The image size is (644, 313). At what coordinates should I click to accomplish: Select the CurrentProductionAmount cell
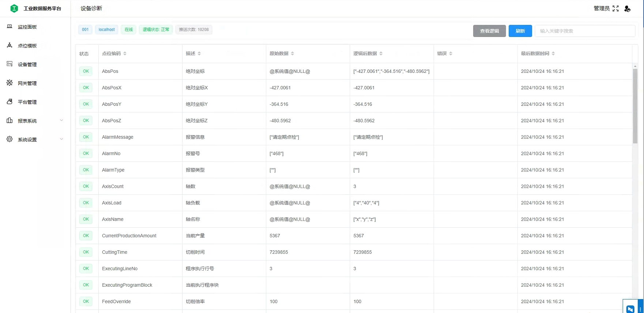[x=140, y=236]
